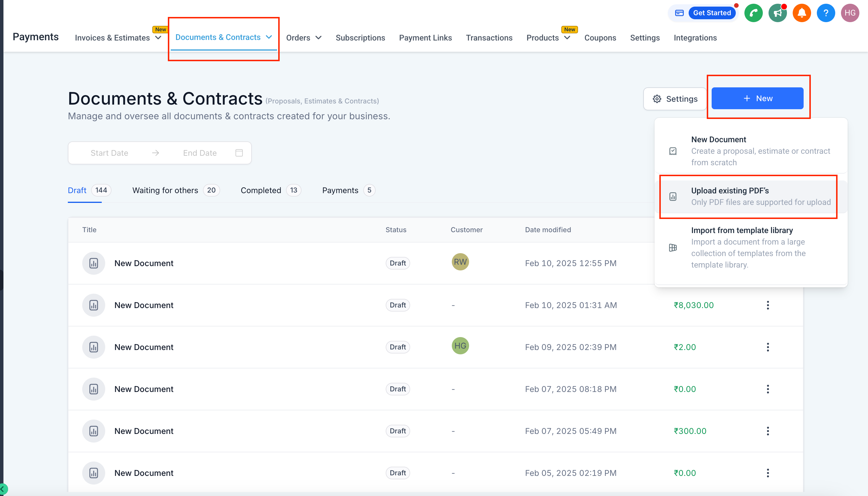The image size is (868, 496).
Task: Switch to the Completed tab
Action: 261,191
